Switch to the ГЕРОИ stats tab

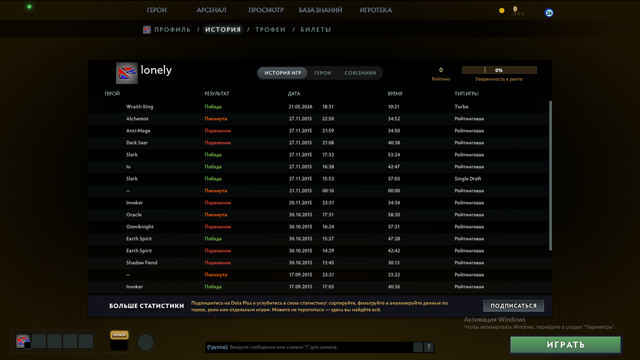(x=322, y=73)
